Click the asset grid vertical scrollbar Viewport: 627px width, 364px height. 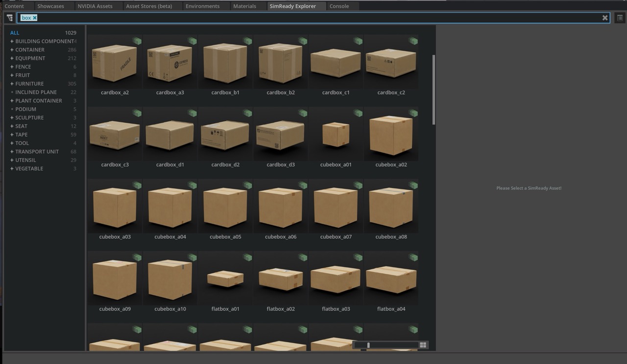[x=434, y=90]
